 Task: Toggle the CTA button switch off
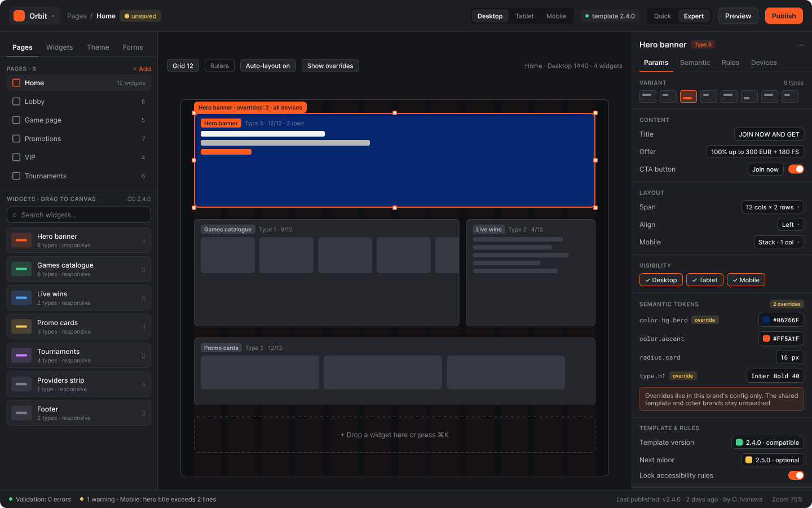pos(796,169)
